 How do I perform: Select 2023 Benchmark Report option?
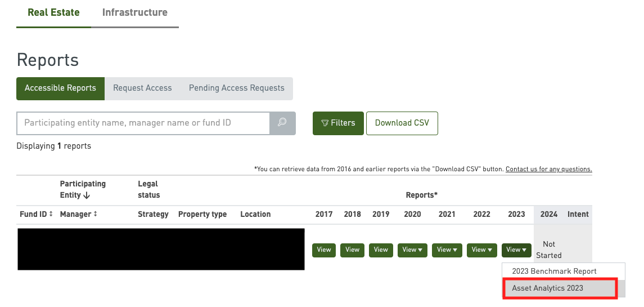coord(554,272)
